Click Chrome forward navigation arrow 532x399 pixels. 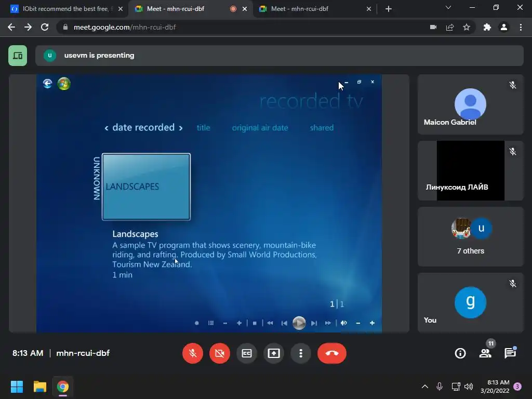(x=28, y=27)
